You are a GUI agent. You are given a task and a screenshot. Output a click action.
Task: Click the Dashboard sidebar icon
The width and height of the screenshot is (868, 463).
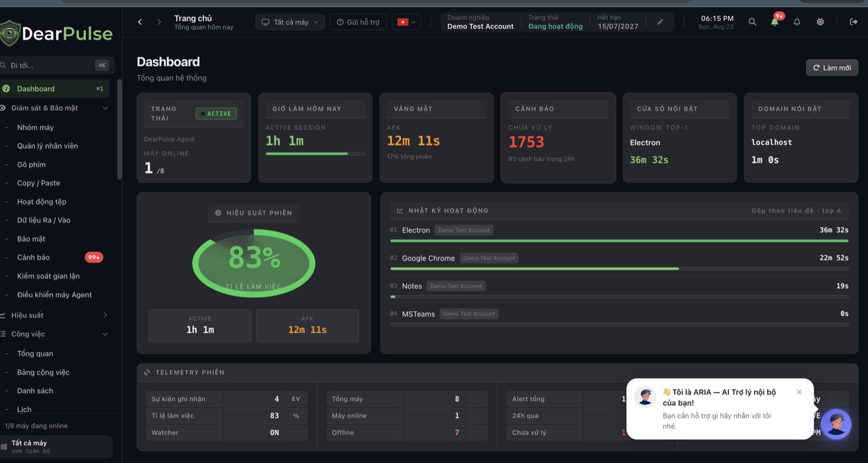6,89
